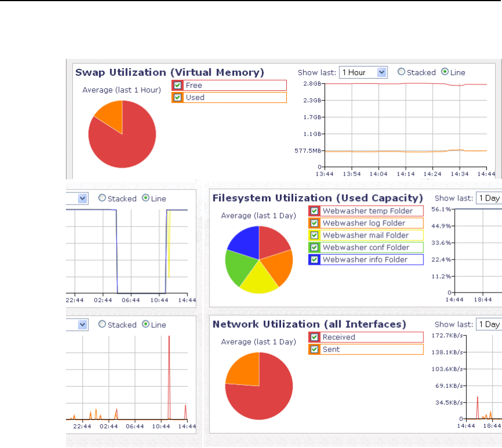
Task: Toggle the Webwasher conf Folder checkbox
Action: pos(315,247)
